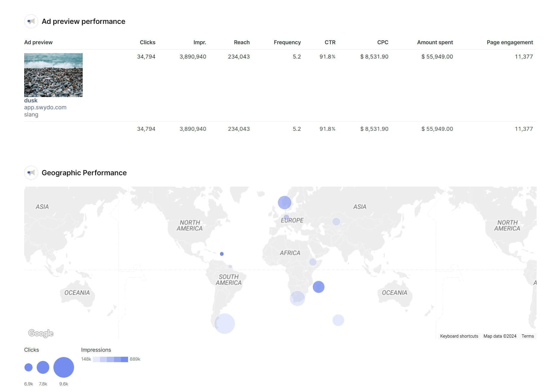This screenshot has height=392, width=554.
Task: Open the pebble beach ad thumbnail
Action: tap(53, 75)
